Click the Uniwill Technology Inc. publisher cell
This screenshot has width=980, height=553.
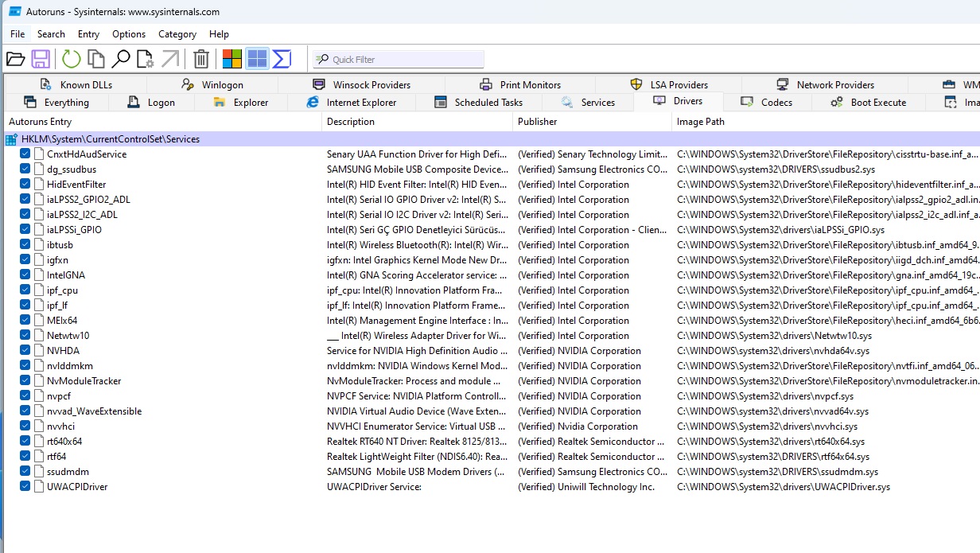coord(585,487)
